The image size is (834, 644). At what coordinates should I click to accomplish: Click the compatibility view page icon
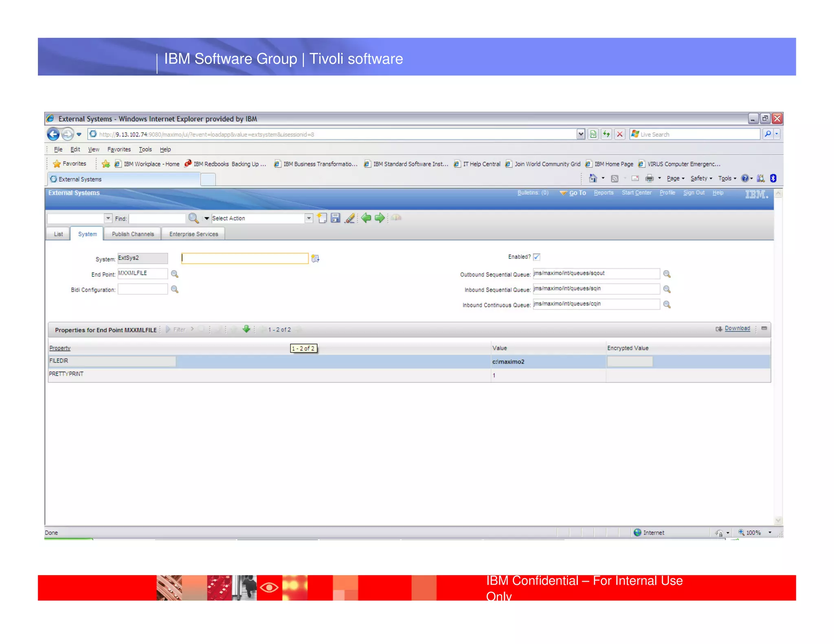593,134
